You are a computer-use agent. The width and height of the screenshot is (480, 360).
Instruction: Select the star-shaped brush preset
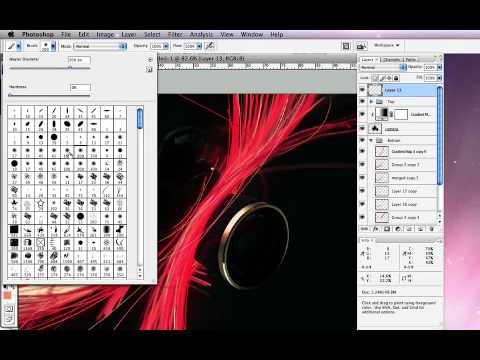[x=41, y=203]
